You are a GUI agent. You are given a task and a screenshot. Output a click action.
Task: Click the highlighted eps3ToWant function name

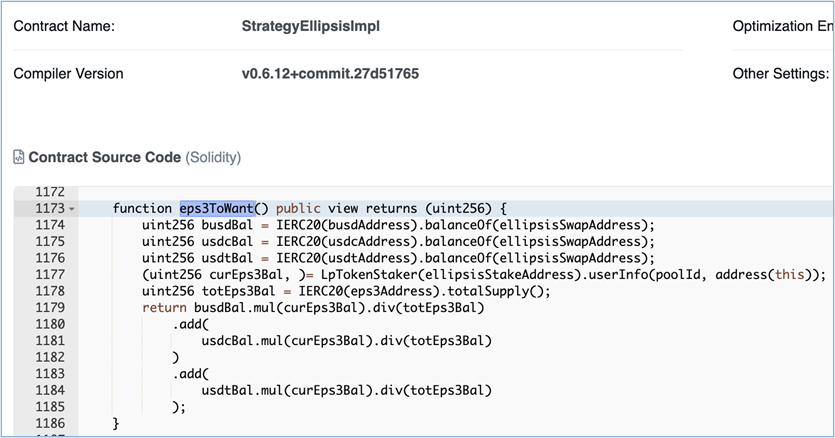click(x=217, y=208)
